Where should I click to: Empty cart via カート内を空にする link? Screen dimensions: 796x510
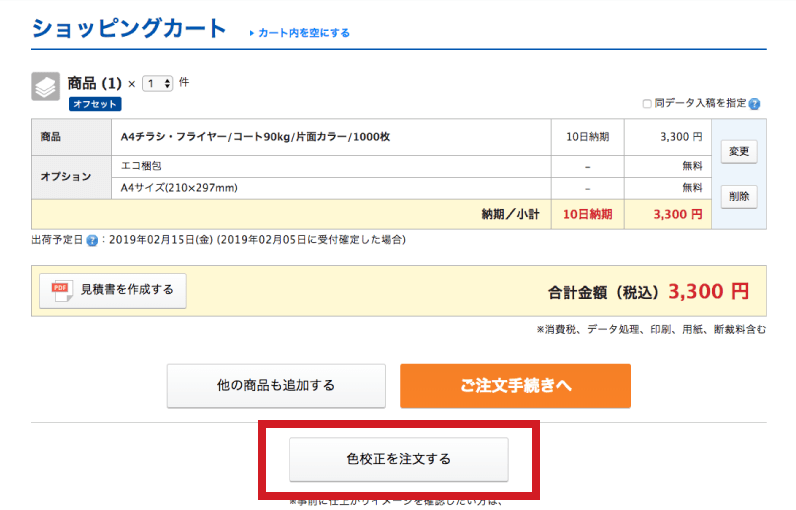point(303,33)
